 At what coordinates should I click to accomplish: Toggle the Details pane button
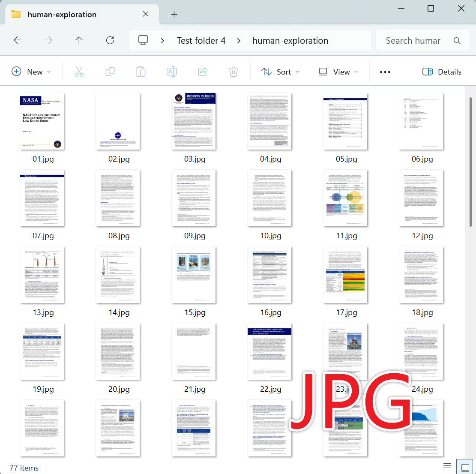click(442, 72)
